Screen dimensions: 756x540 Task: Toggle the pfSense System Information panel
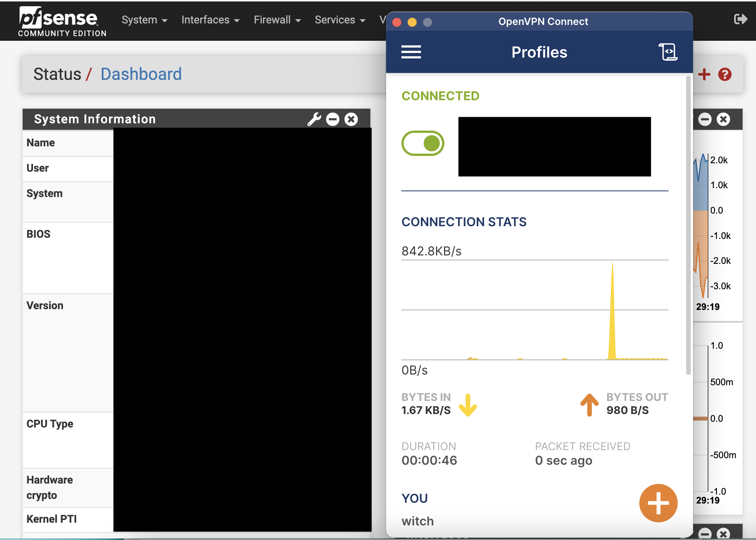tap(333, 119)
